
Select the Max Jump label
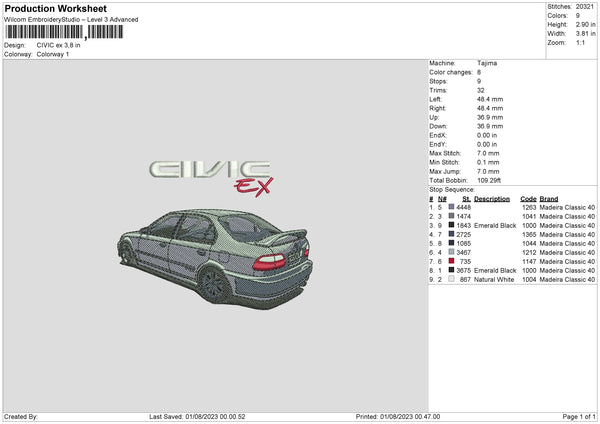[445, 171]
